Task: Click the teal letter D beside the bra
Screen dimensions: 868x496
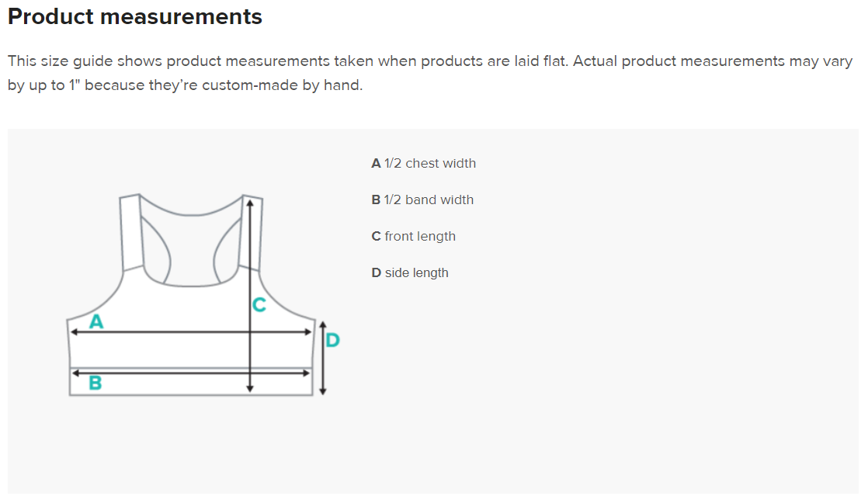Action: [x=332, y=340]
